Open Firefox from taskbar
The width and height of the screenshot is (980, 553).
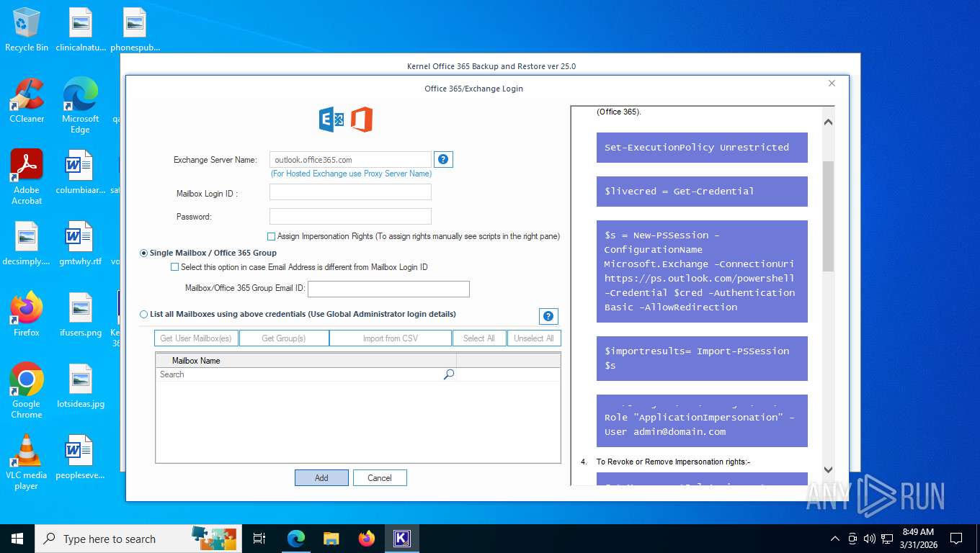click(x=367, y=539)
